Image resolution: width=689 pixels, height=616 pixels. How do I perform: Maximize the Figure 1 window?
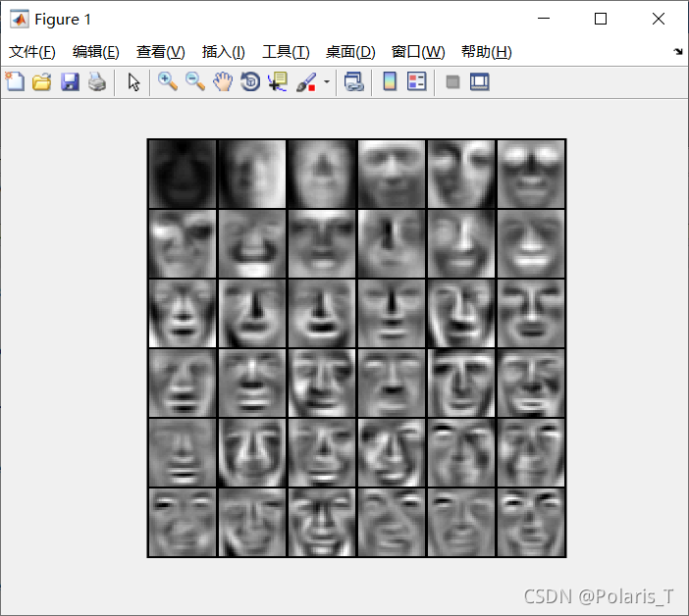(x=601, y=19)
